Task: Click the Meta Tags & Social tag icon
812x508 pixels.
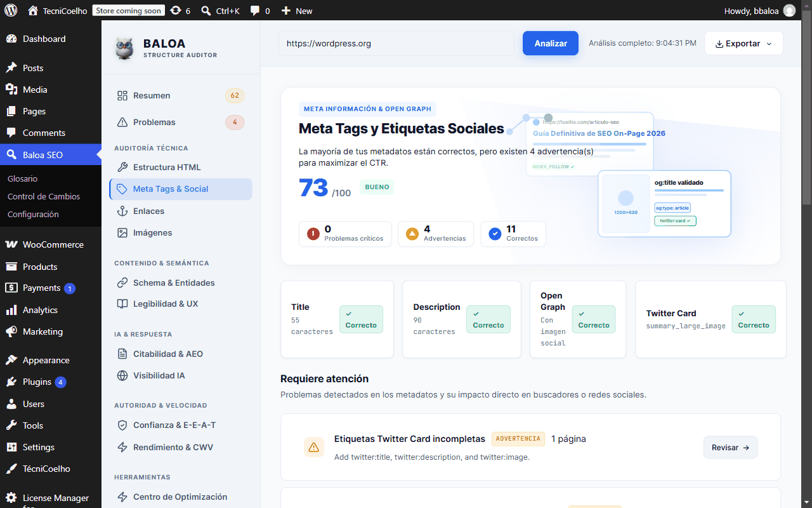Action: point(122,189)
